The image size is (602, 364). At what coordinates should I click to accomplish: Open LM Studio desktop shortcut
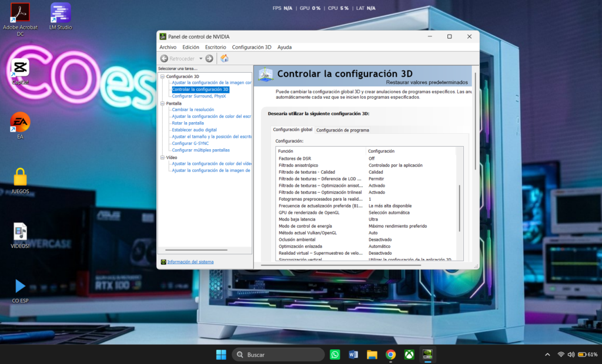pyautogui.click(x=61, y=16)
